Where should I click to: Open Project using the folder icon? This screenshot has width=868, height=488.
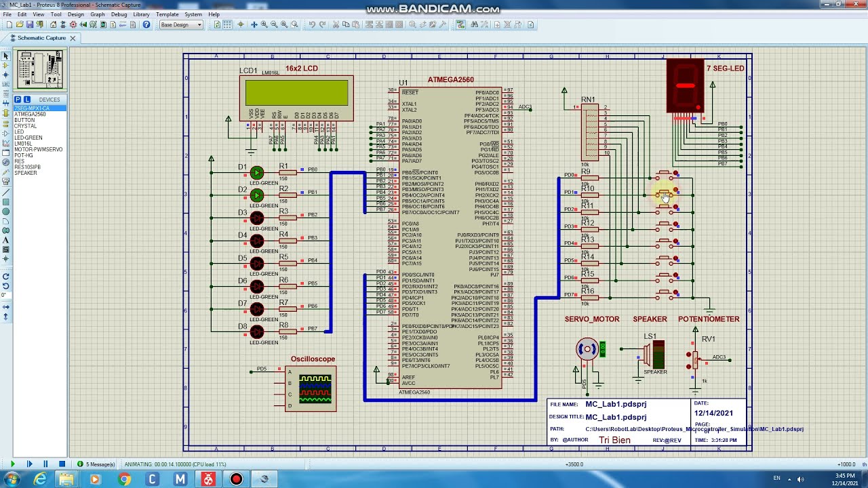click(x=19, y=24)
